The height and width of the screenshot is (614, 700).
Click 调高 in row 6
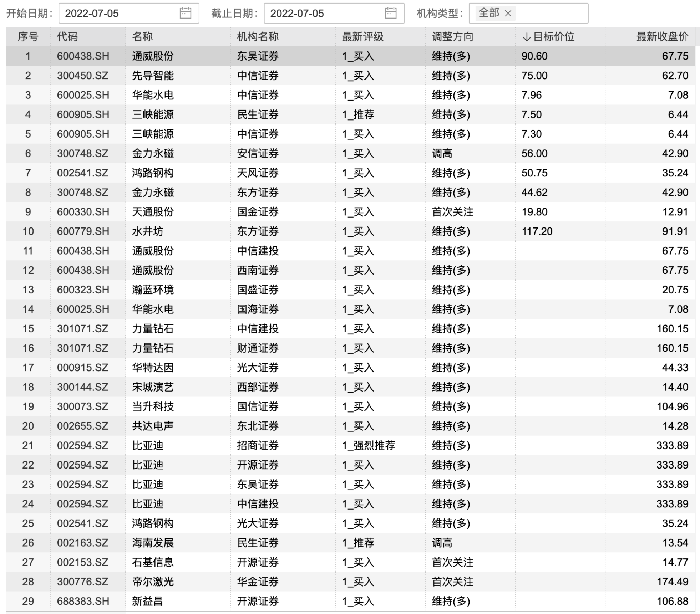click(x=442, y=153)
